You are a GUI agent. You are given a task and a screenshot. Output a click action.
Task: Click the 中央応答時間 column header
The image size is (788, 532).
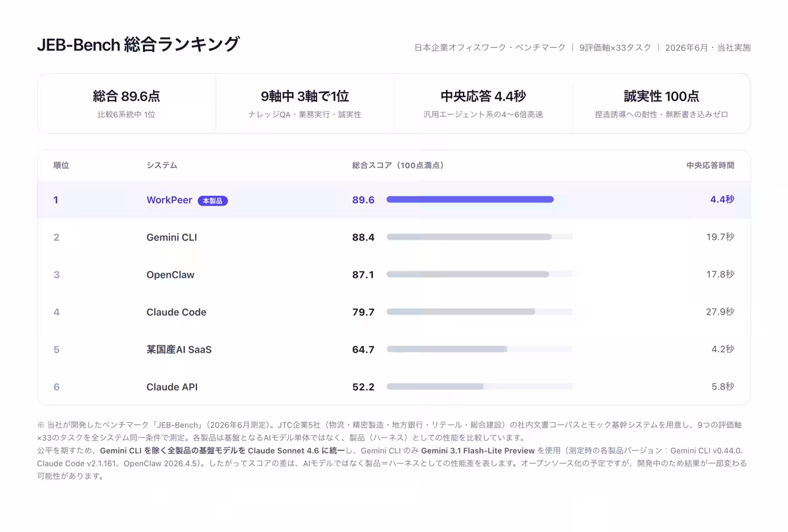[x=711, y=166]
